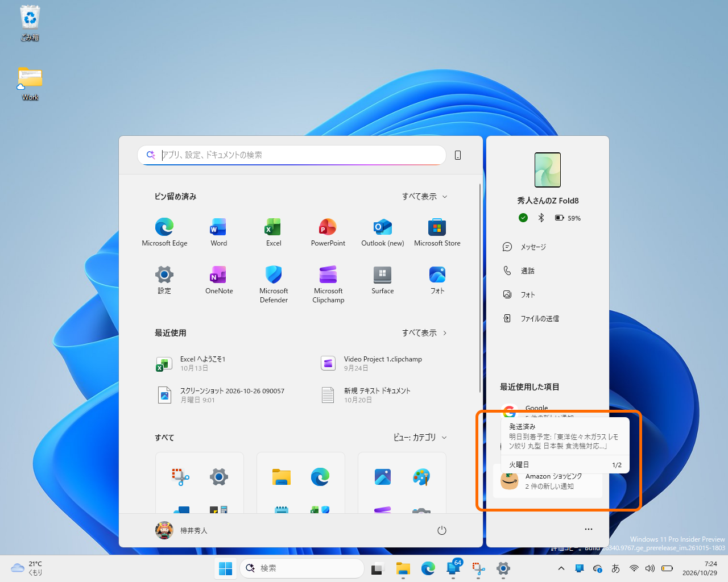This screenshot has width=728, height=582.
Task: Click the phone panel toggle icon beside search
Action: pos(458,155)
